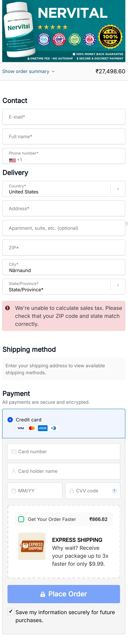Image resolution: width=128 pixels, height=644 pixels.
Task: Click the AMEX payment icon
Action: tap(43, 428)
